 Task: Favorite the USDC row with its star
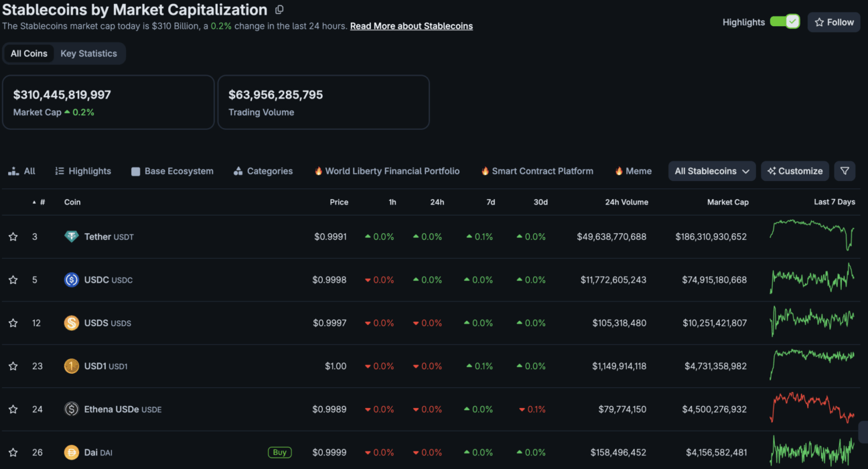click(13, 280)
